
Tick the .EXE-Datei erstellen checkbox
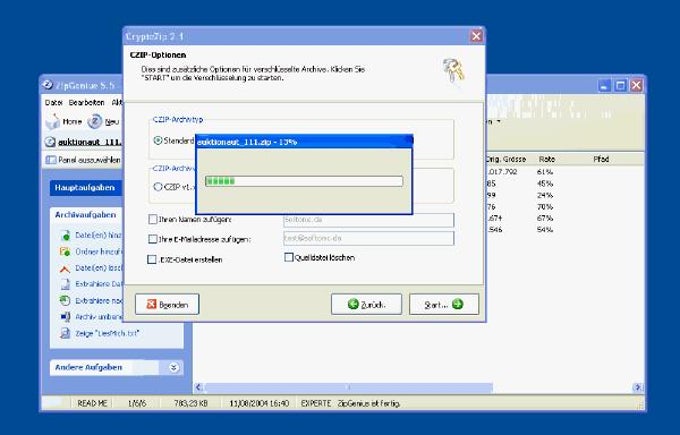[152, 259]
